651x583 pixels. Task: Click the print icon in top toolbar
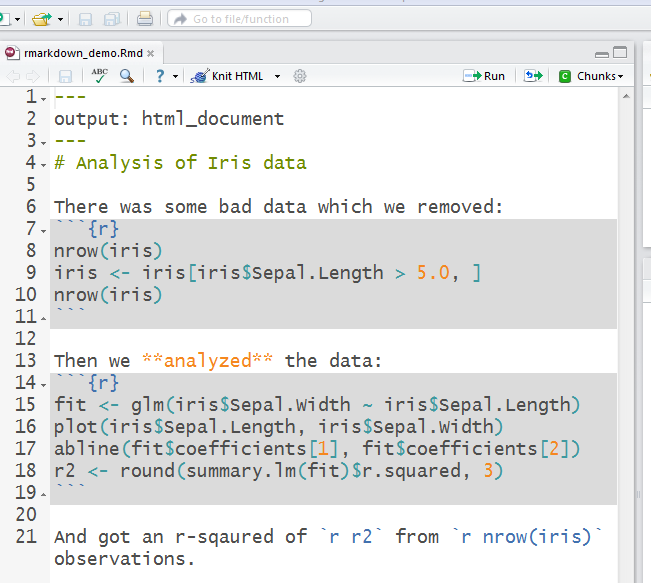[145, 19]
